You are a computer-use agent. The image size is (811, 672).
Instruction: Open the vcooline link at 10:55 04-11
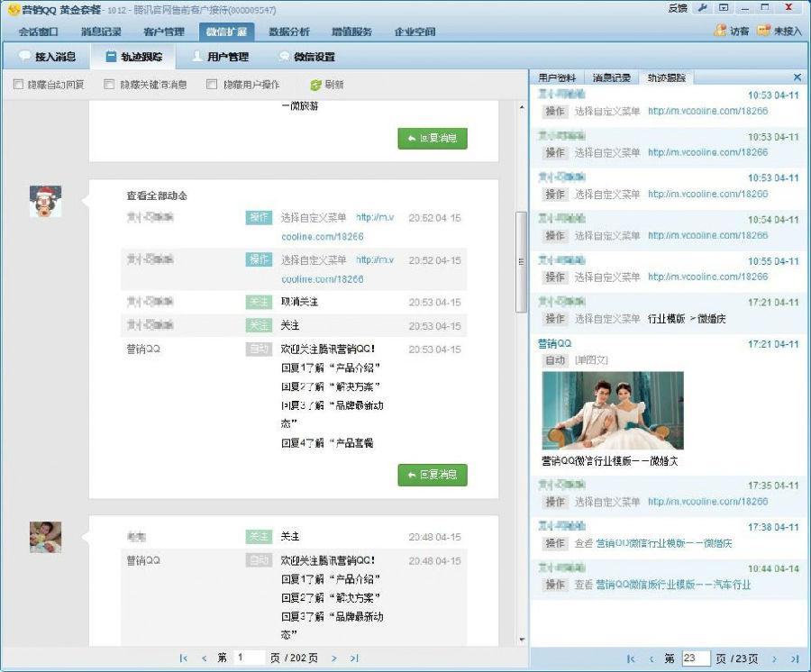coord(707,277)
